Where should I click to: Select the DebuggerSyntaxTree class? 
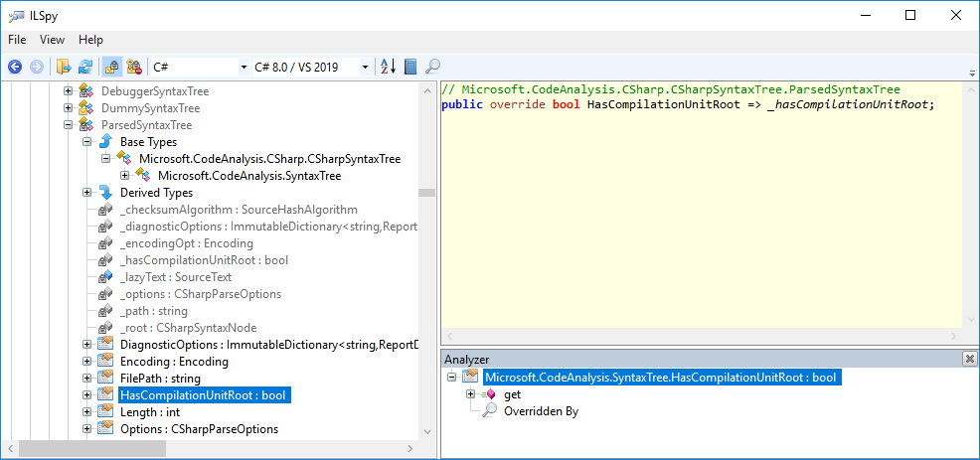[x=155, y=91]
